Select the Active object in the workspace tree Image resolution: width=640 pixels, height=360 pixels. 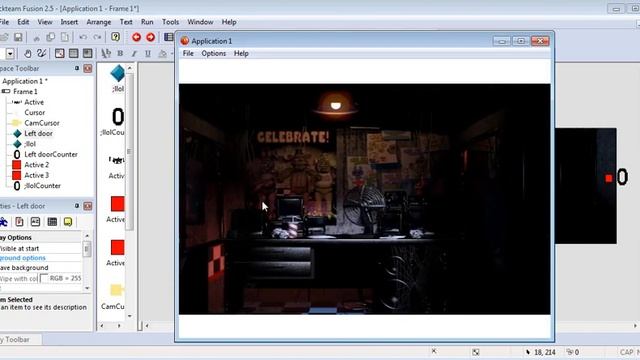34,102
